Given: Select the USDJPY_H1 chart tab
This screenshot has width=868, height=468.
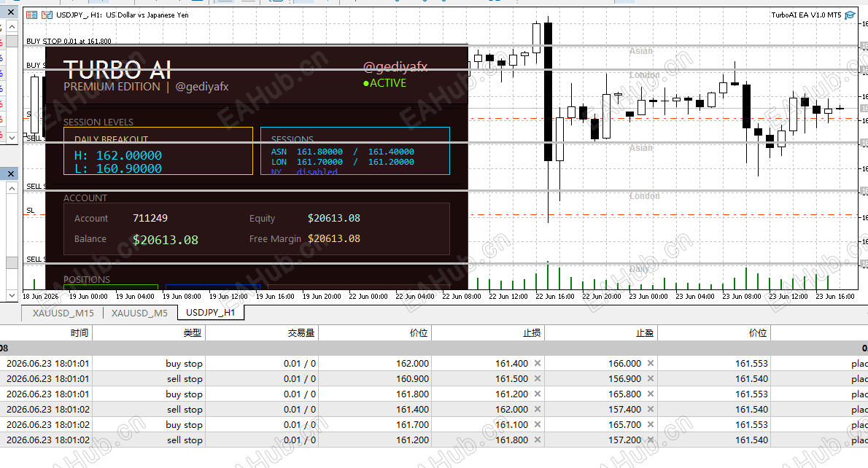Looking at the screenshot, I should pyautogui.click(x=210, y=313).
